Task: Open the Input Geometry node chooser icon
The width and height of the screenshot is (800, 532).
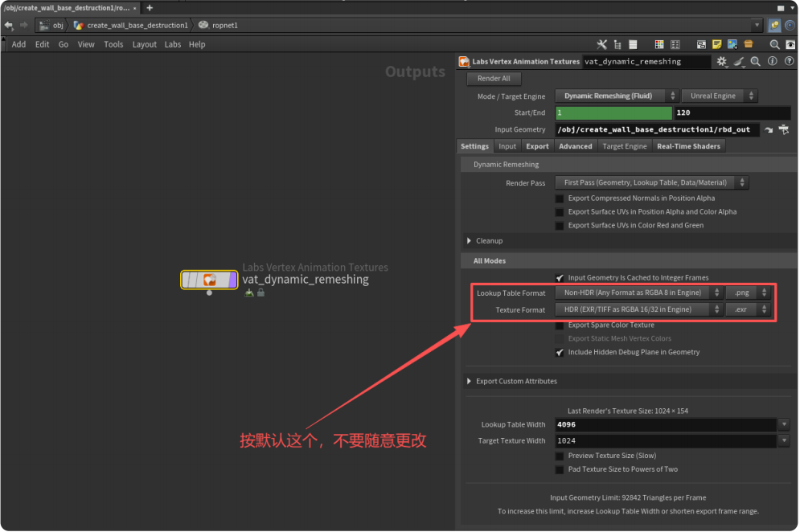Action: (x=783, y=129)
